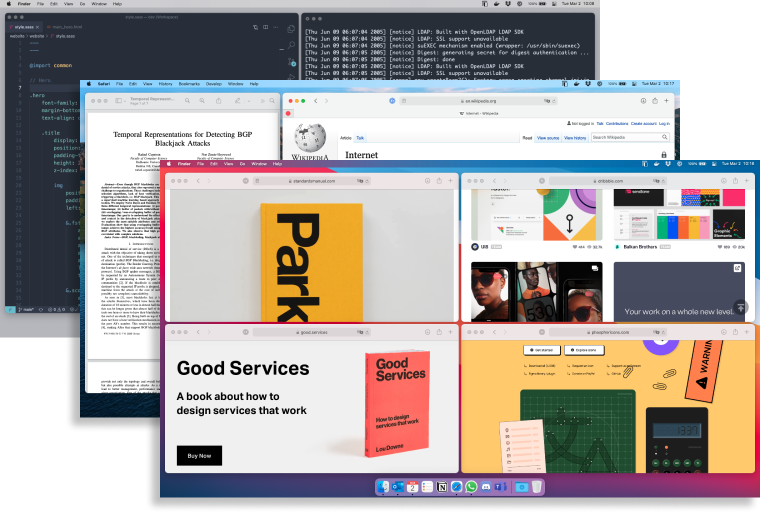Open Finder from the Dock
The height and width of the screenshot is (514, 760).
[383, 487]
